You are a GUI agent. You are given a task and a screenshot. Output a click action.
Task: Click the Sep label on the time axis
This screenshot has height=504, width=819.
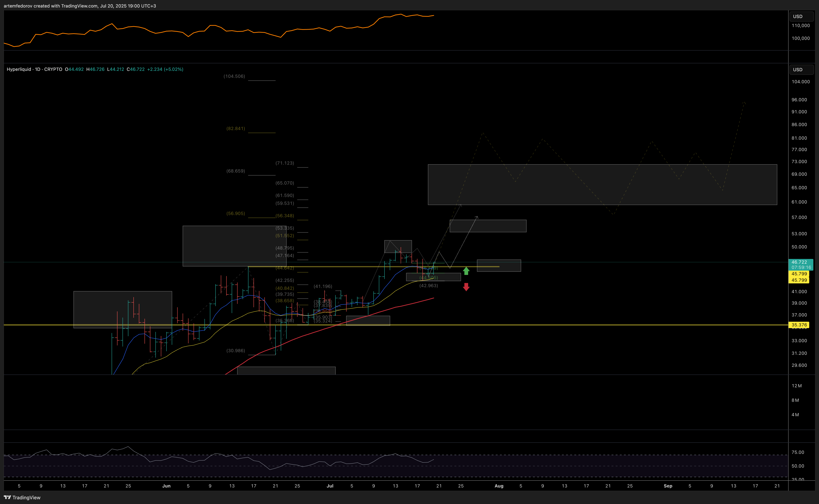point(668,486)
